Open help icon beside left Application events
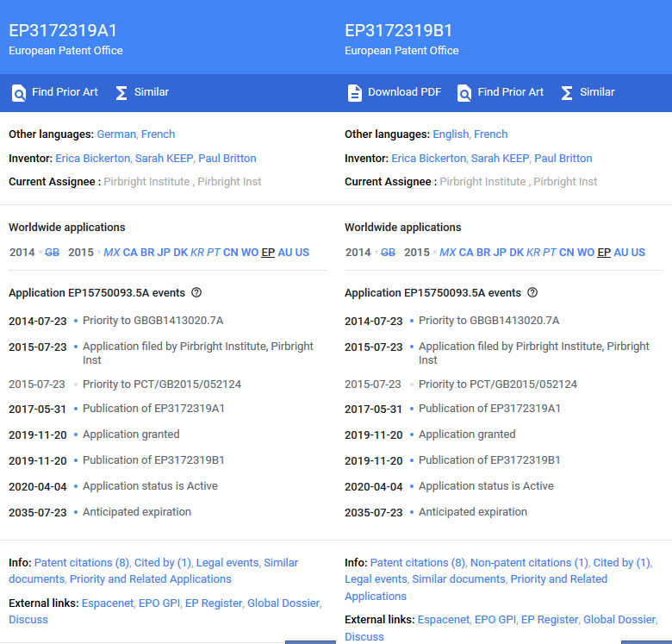This screenshot has width=672, height=644. 196,293
